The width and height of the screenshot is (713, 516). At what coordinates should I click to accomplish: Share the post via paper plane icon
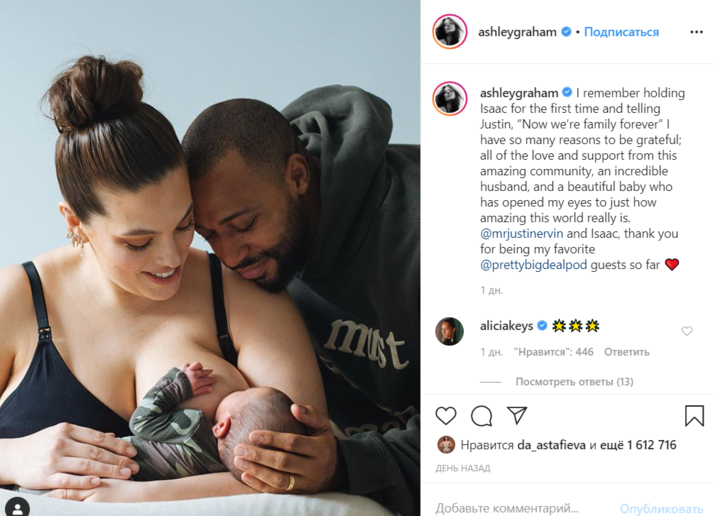[517, 415]
